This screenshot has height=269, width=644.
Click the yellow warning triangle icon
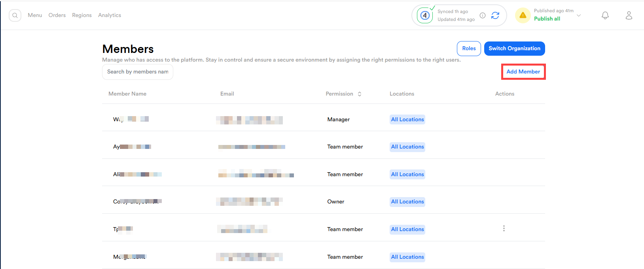[x=523, y=15]
